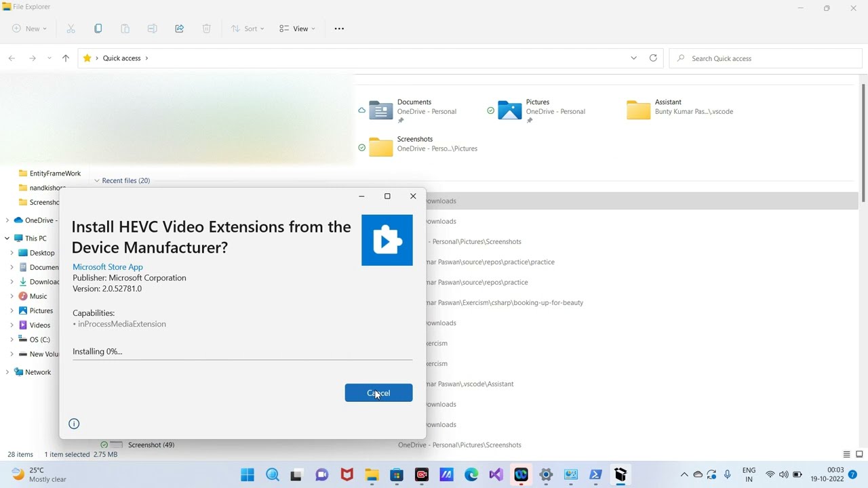Go back with the Back arrow
Screen dimensions: 868x488
(12, 58)
